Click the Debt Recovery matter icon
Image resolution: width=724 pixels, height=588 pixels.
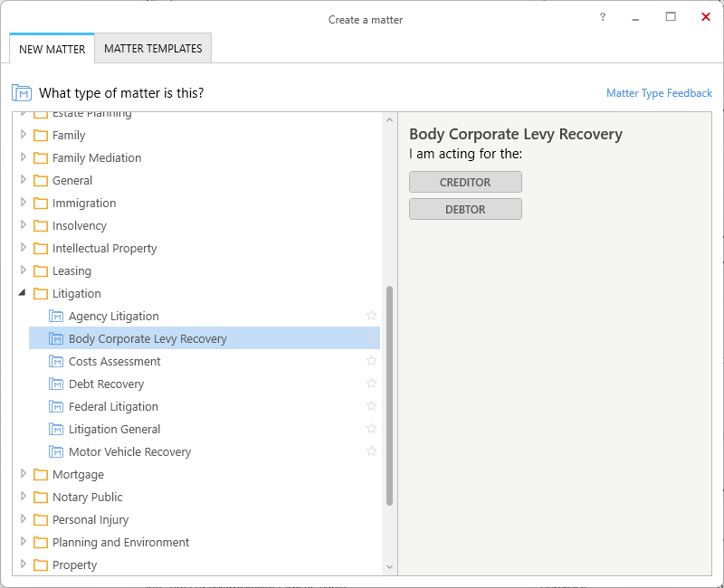pos(56,384)
